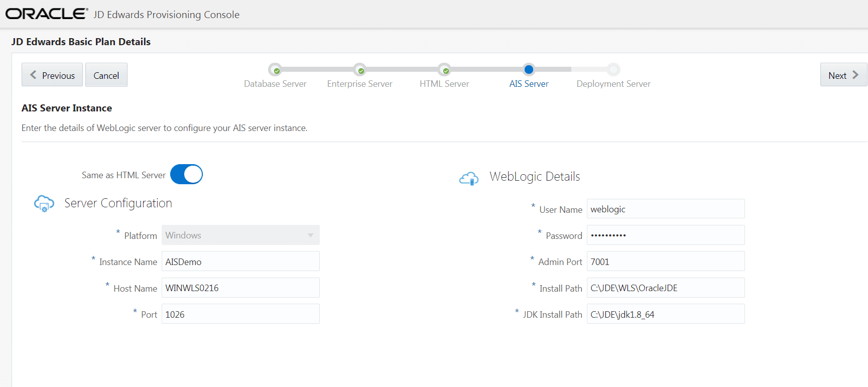Click the JDK Install Path field label

[553, 315]
